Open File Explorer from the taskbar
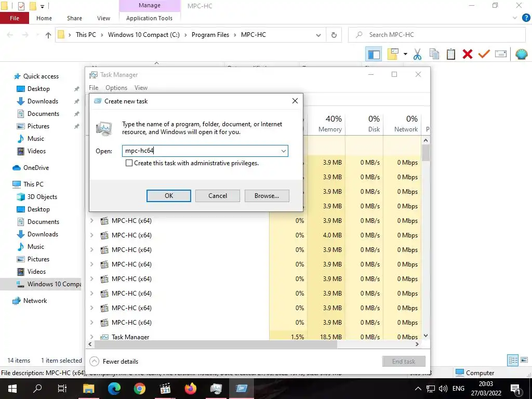Image resolution: width=532 pixels, height=399 pixels. 88,389
